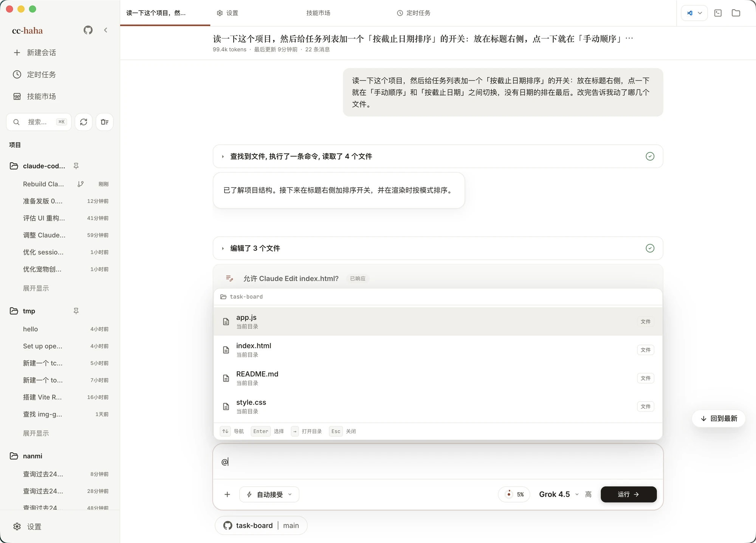Click the green check on 查找到文件 row
Image resolution: width=756 pixels, height=543 pixels.
pos(650,156)
